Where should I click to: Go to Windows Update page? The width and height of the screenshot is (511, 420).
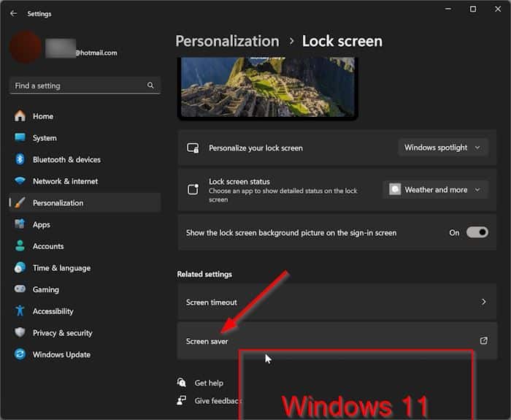85,354
